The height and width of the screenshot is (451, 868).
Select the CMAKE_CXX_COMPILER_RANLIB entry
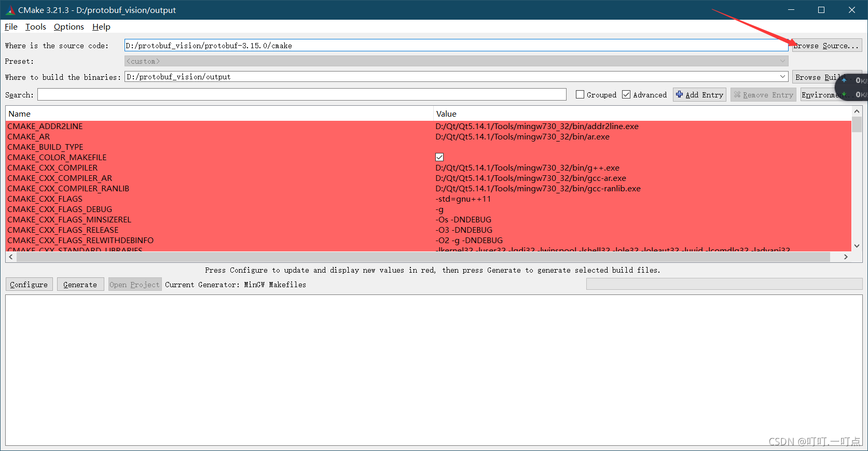tap(68, 189)
